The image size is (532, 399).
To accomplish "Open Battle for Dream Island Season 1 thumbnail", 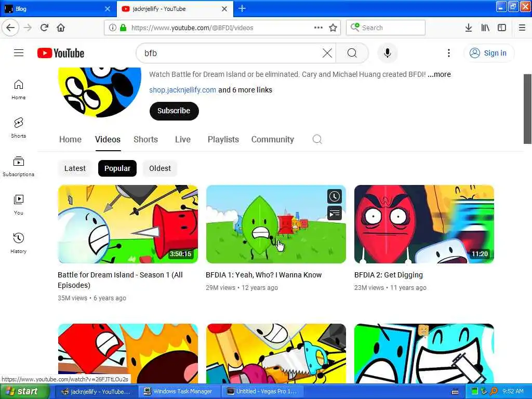I will [128, 224].
